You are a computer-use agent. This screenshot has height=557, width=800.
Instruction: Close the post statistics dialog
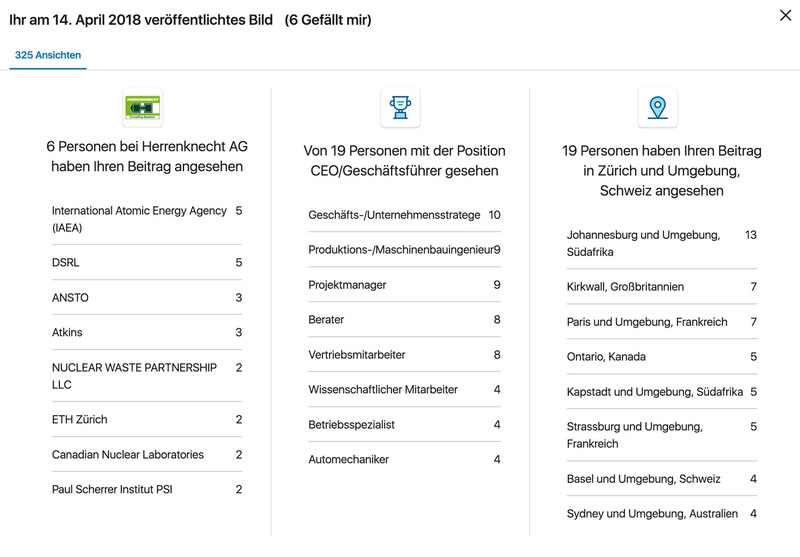click(785, 15)
